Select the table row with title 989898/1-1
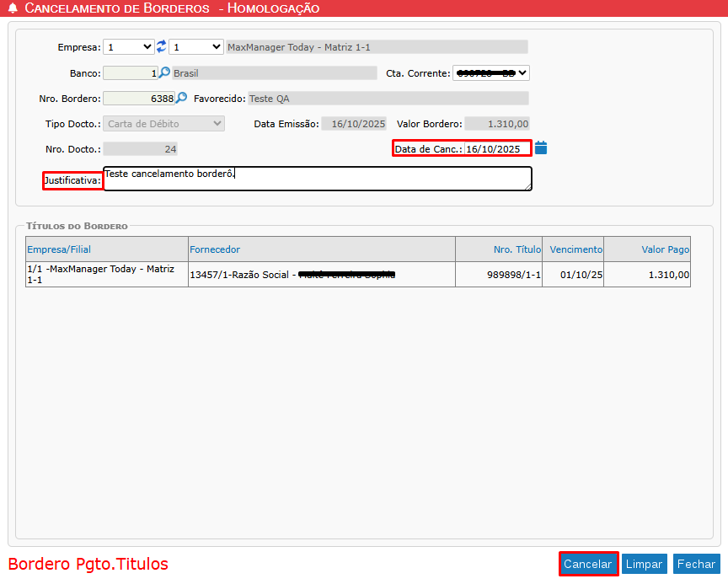 pyautogui.click(x=358, y=275)
